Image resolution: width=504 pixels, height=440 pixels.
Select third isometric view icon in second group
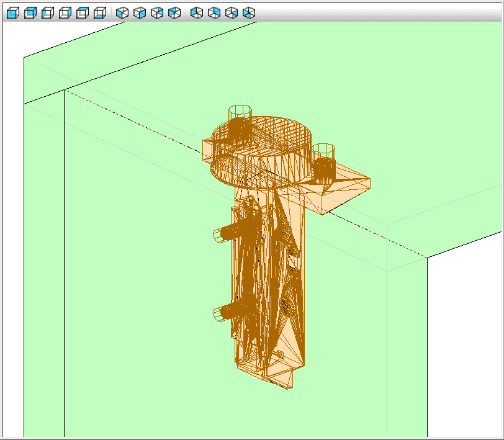tap(157, 13)
